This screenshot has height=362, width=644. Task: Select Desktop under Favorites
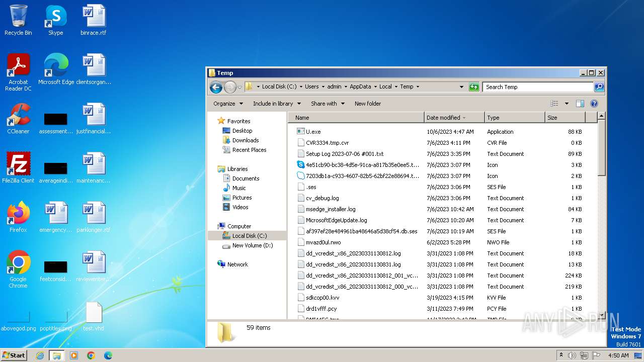point(242,131)
